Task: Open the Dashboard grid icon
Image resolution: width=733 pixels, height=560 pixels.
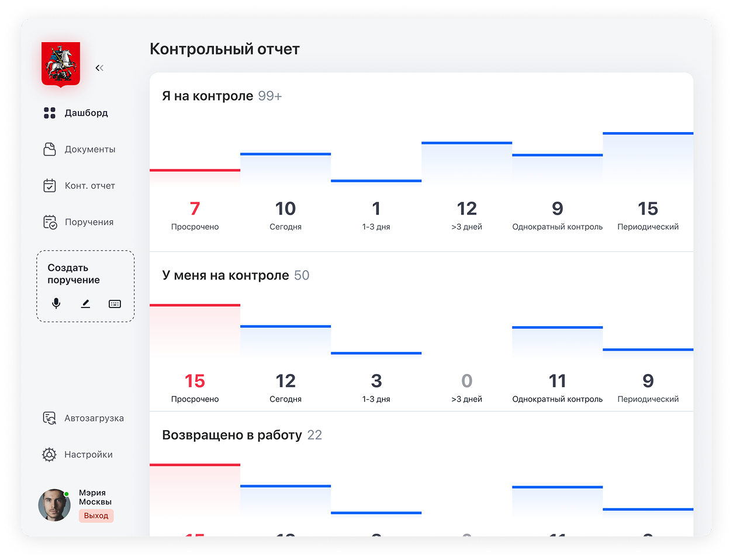Action: click(x=50, y=113)
